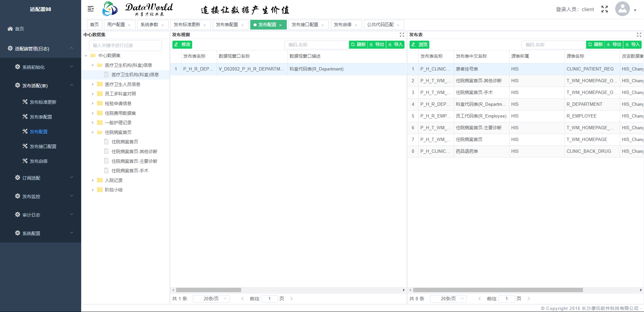This screenshot has width=644, height=312.
Task: Select the V_D02002_P_H_R_DEPARTM... row
Action: coord(288,69)
